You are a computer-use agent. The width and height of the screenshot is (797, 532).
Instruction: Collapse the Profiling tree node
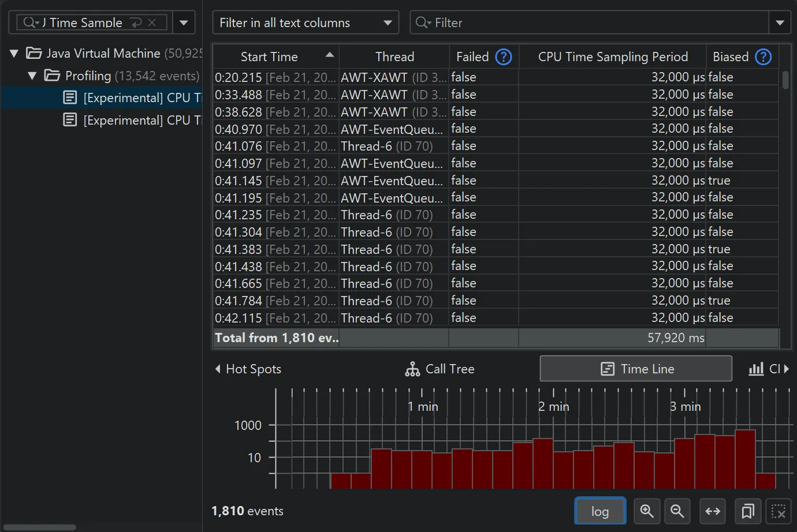pos(32,76)
